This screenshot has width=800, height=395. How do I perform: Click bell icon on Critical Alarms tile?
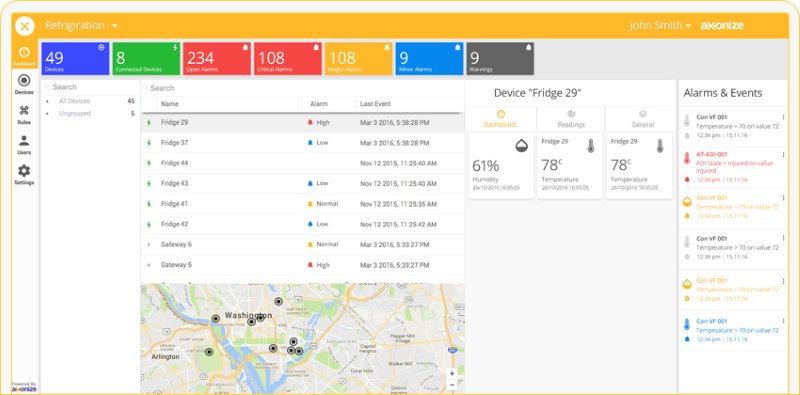pos(316,47)
